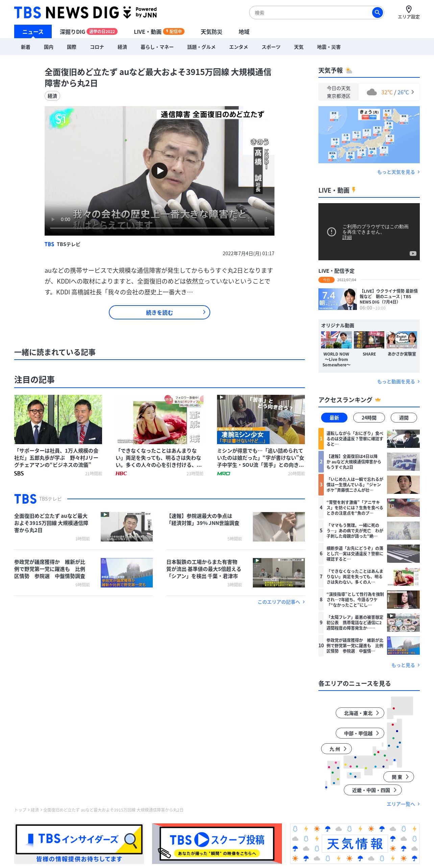Viewport: 434px width, 868px height.
Task: Expand 北海道・東北 area button
Action: 360,713
